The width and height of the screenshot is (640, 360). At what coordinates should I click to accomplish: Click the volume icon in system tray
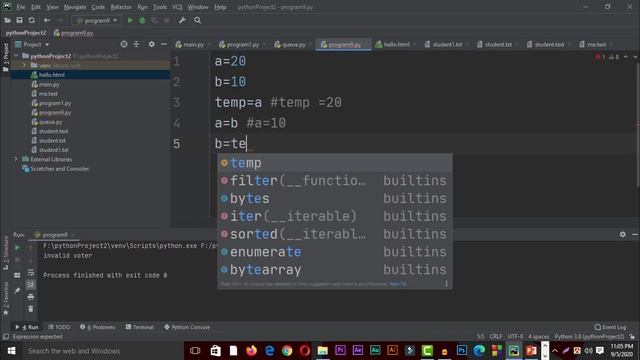(x=588, y=351)
